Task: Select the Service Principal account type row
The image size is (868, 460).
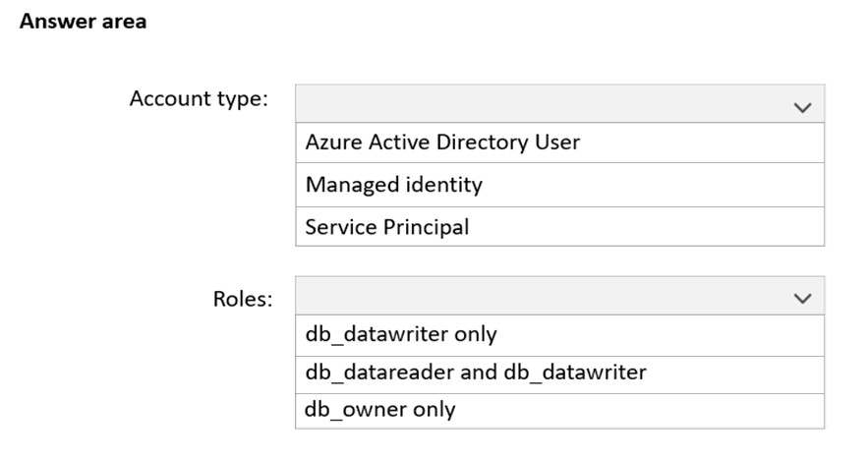Action: coord(559,226)
